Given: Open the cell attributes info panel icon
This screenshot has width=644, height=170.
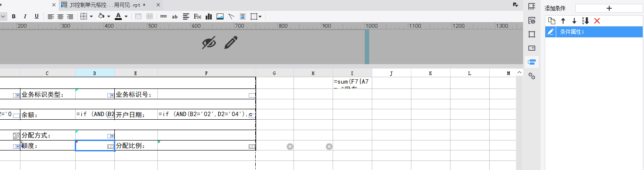Looking at the screenshot, I should point(531,20).
